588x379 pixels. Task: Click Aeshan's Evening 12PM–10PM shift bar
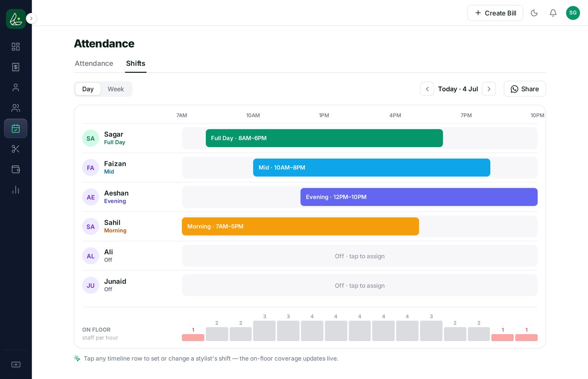pos(419,197)
